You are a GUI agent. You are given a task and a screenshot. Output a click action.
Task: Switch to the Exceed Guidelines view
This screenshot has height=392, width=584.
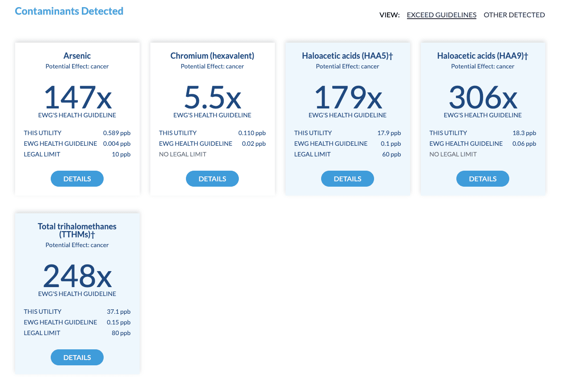click(441, 15)
